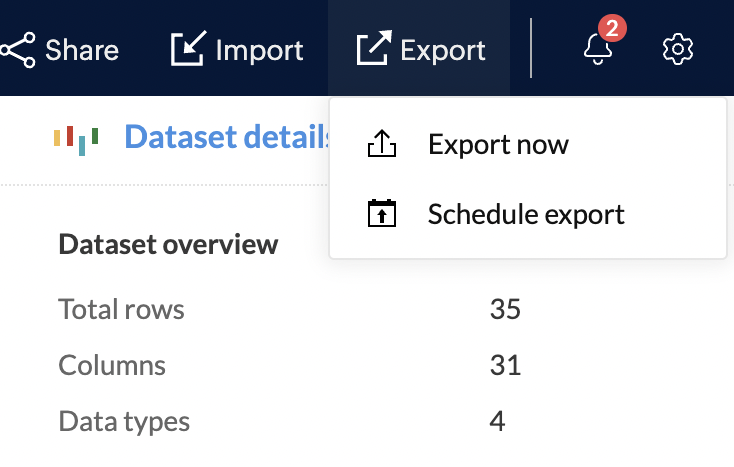Click the red notification badge showing 2

612,30
